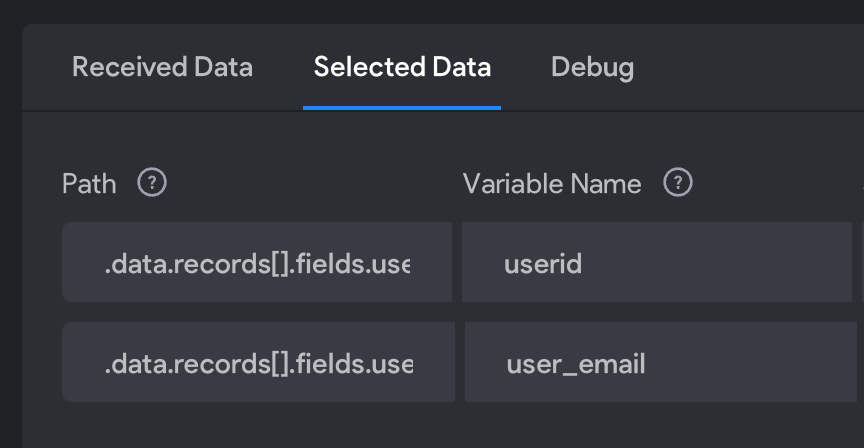
Task: Click the user_email variable name field
Action: [x=661, y=363]
